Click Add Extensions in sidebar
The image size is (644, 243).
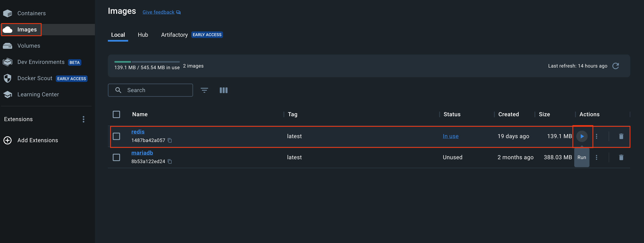click(37, 139)
